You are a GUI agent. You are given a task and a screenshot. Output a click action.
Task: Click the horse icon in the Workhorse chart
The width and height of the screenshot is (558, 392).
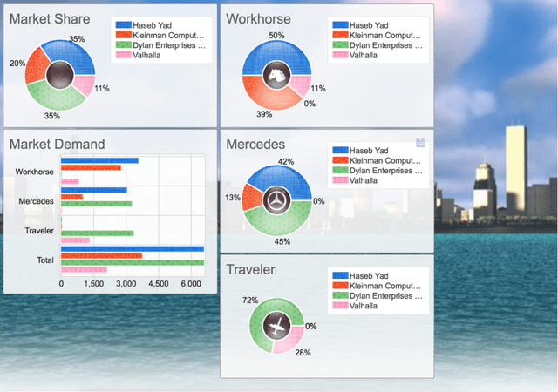pos(278,75)
